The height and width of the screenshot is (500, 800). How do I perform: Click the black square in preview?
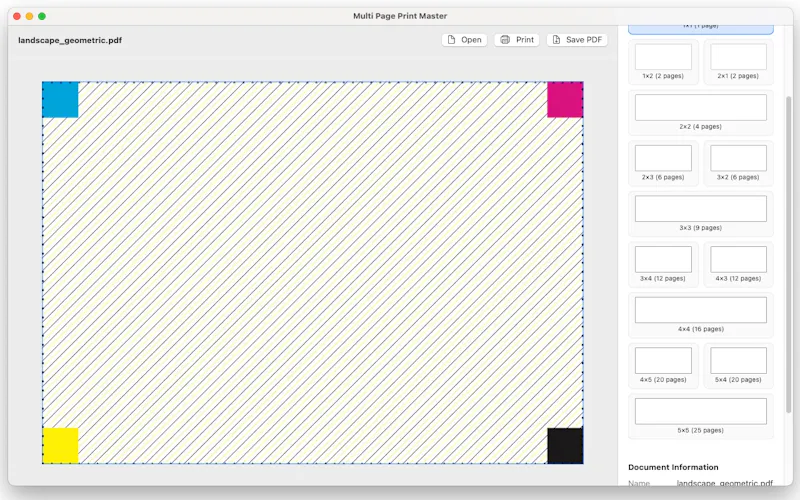(x=565, y=445)
